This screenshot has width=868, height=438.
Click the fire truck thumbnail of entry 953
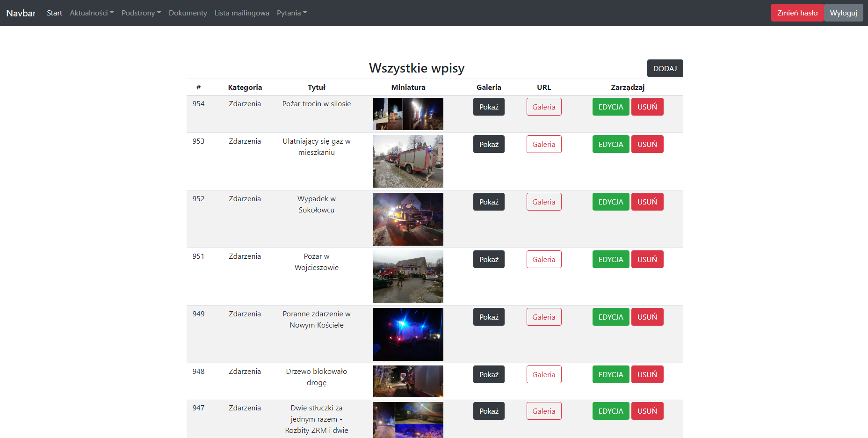pyautogui.click(x=408, y=161)
